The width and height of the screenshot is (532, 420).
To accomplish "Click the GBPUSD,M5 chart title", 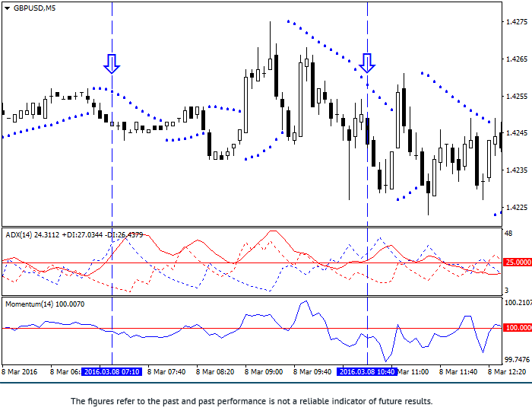I will coord(34,8).
